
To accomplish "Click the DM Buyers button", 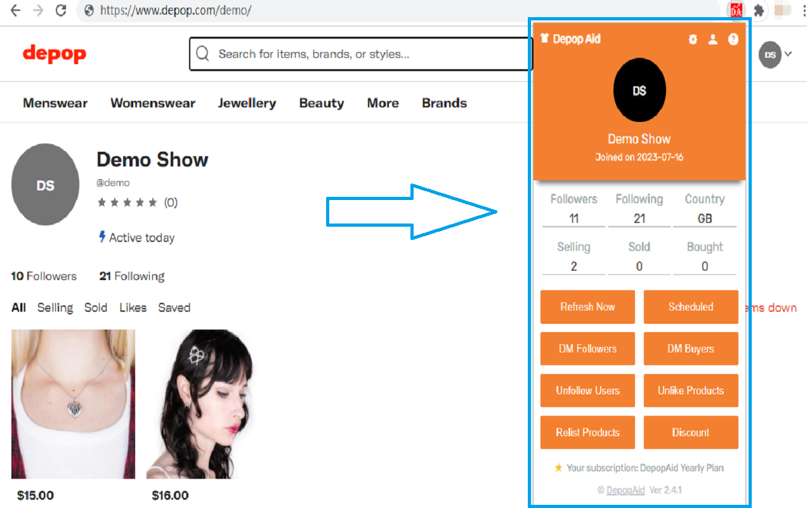I will [x=691, y=349].
